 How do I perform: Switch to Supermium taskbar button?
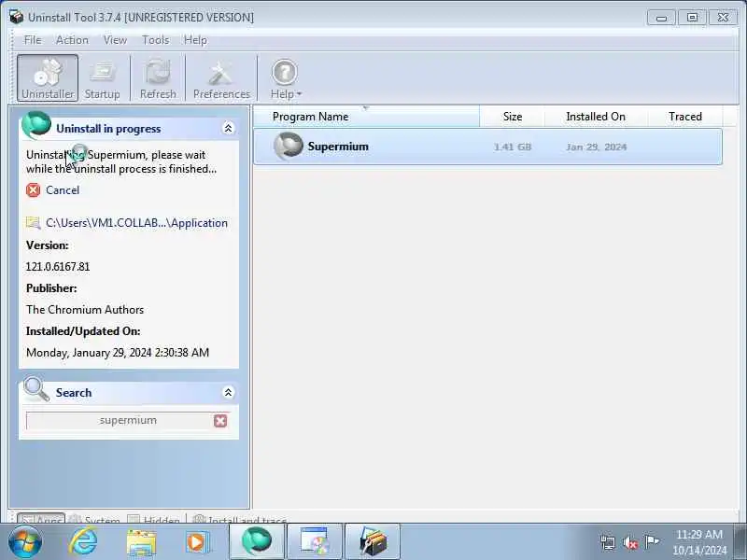[x=257, y=541]
